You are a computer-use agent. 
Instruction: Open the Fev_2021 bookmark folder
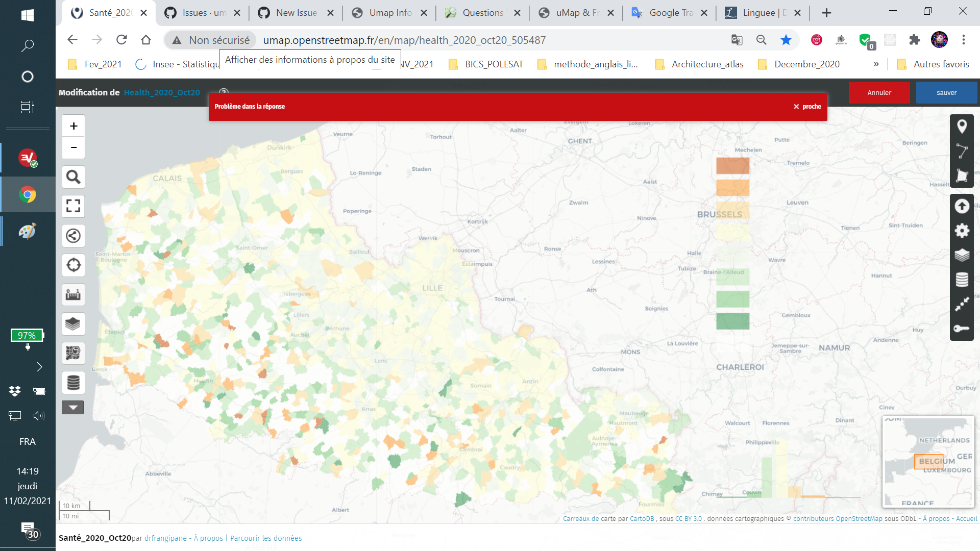(x=95, y=64)
